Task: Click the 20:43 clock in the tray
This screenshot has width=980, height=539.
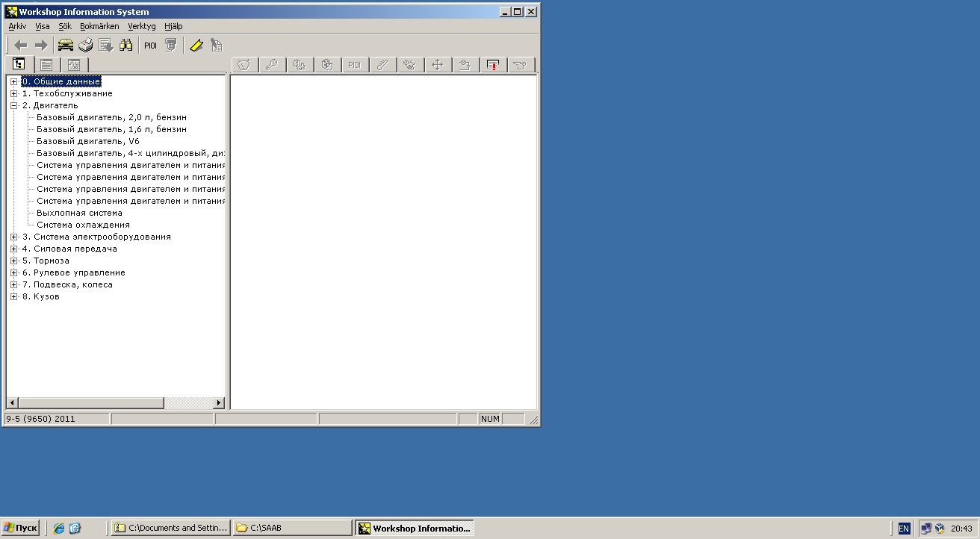Action: pos(961,529)
